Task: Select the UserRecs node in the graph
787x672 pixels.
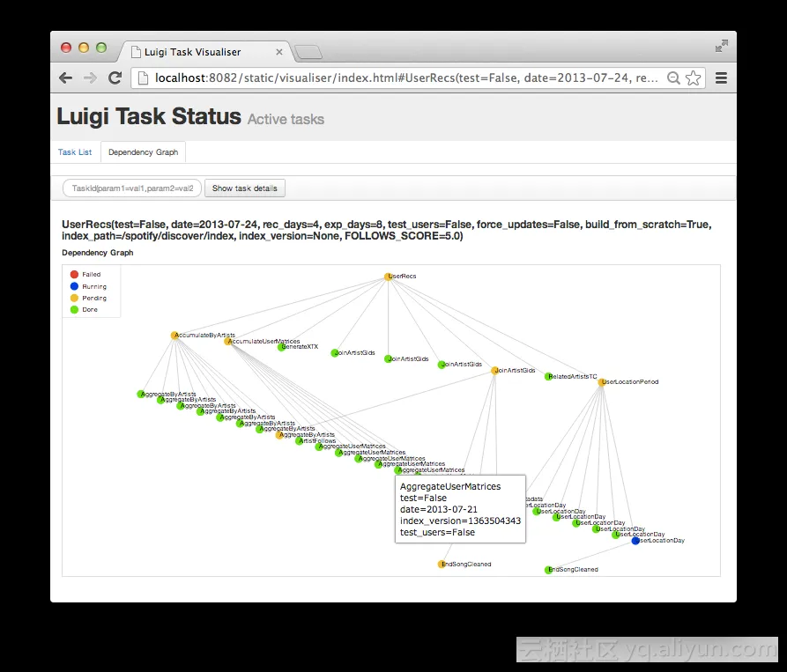Action: pos(387,275)
